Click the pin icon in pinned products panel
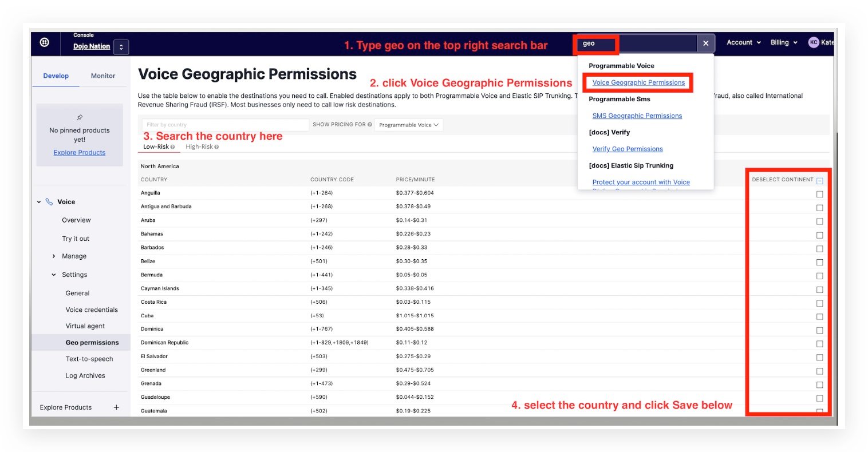Viewport: 868px width, 452px height. point(80,117)
